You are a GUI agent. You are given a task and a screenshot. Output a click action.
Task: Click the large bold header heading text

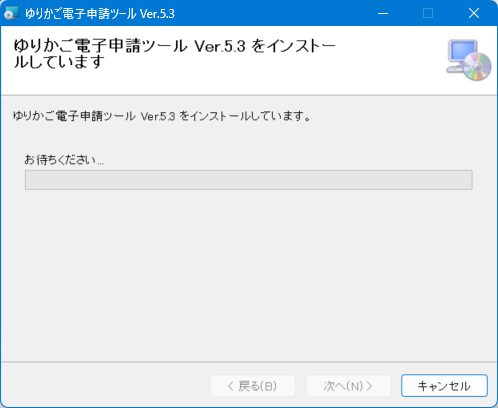pos(174,54)
